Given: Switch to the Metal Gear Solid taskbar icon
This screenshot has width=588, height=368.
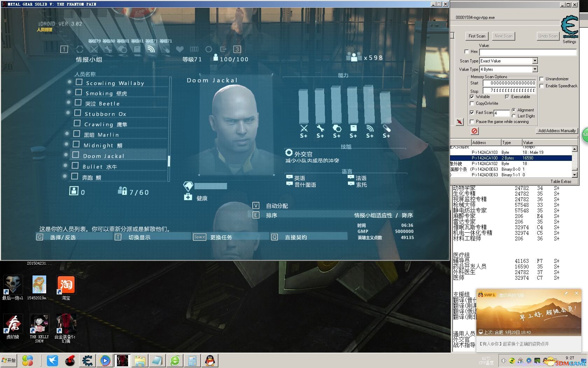Looking at the screenshot, I should click(x=122, y=361).
